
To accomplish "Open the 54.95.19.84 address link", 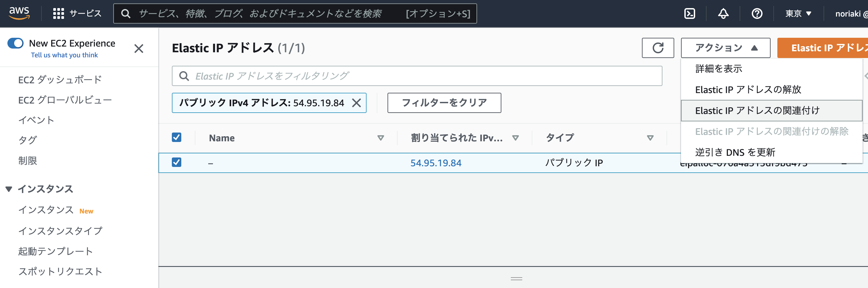I will [436, 163].
